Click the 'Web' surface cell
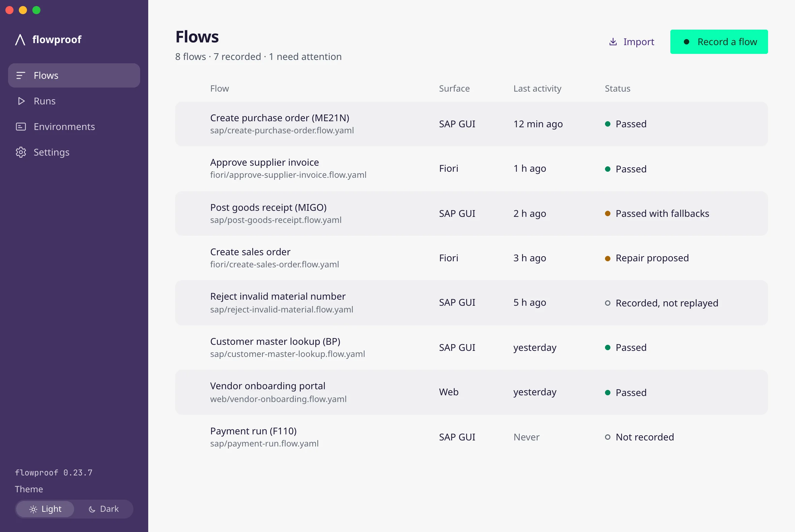The width and height of the screenshot is (795, 532). click(x=448, y=392)
